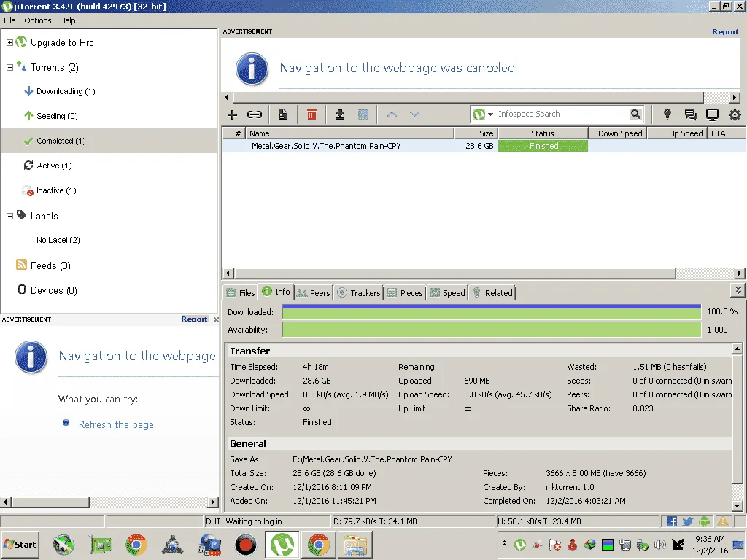Click the Availability bar
Viewport: 747px width, 560px height.
click(x=492, y=330)
